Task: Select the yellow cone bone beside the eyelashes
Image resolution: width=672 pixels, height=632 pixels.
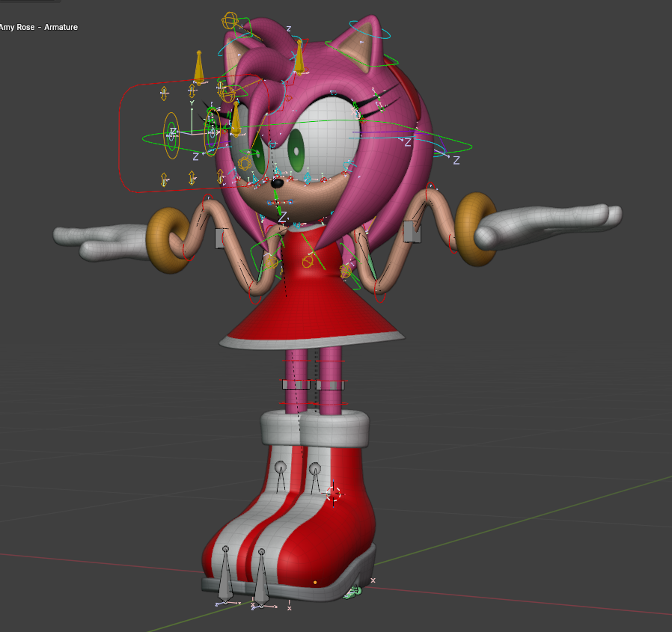Action: point(235,119)
